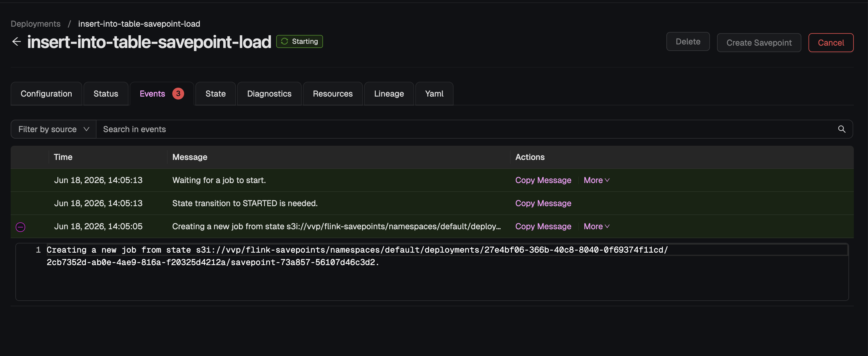
Task: Switch to the Status tab
Action: click(x=106, y=94)
